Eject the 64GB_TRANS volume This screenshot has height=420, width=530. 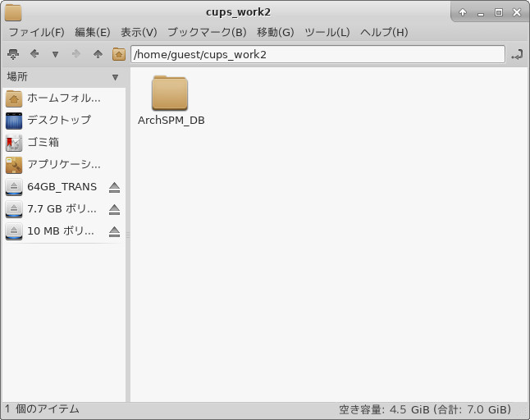point(115,187)
